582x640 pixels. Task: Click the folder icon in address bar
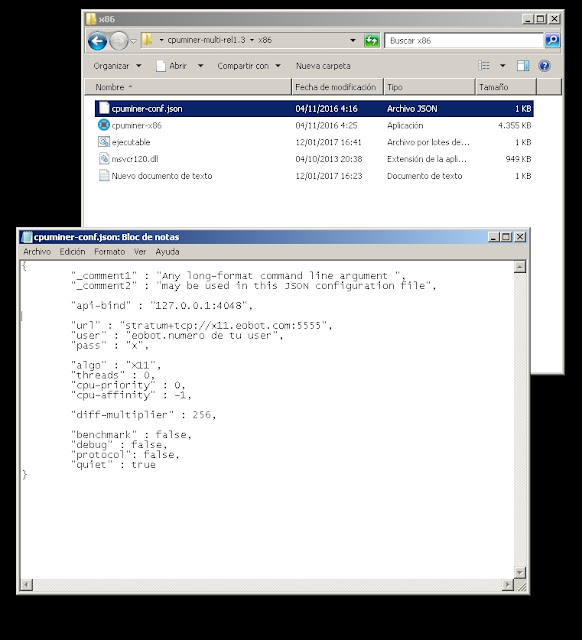click(147, 40)
